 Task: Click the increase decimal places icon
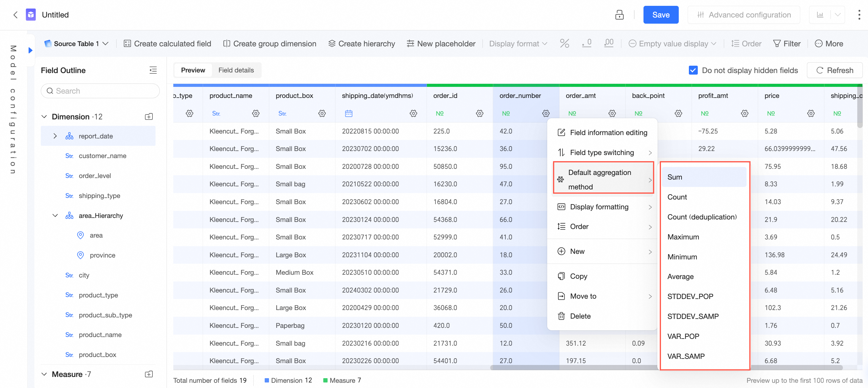tap(609, 44)
